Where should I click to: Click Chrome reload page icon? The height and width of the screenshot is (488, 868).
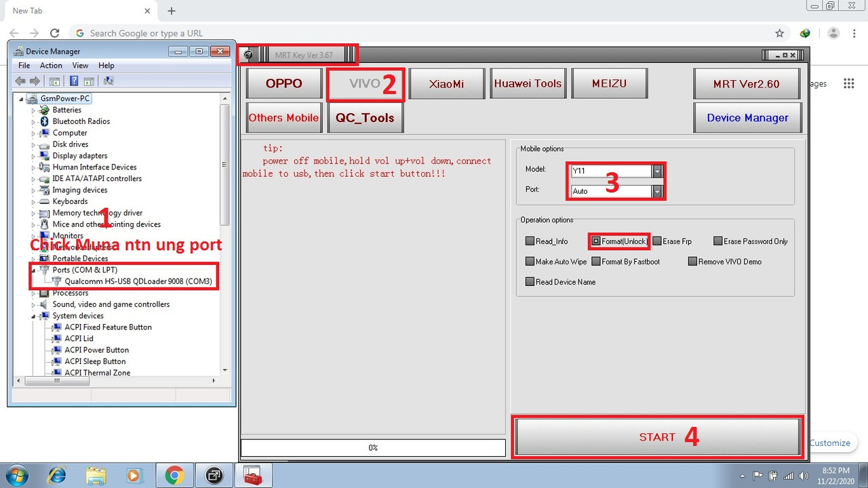click(x=55, y=33)
